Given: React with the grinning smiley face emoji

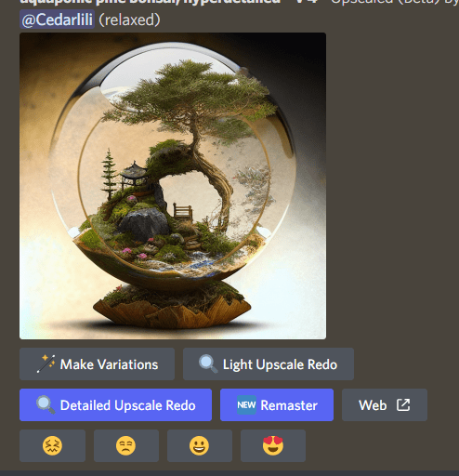Looking at the screenshot, I should pyautogui.click(x=199, y=445).
